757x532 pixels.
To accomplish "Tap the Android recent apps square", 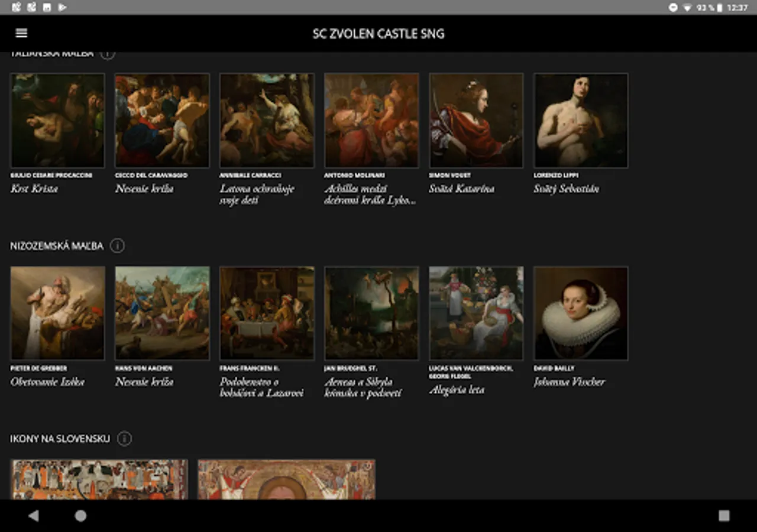I will (724, 515).
